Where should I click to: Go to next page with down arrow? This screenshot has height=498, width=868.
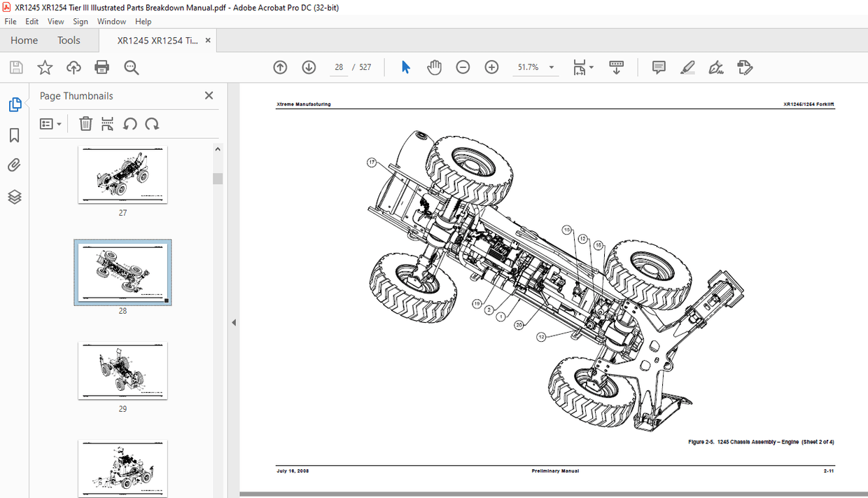309,67
